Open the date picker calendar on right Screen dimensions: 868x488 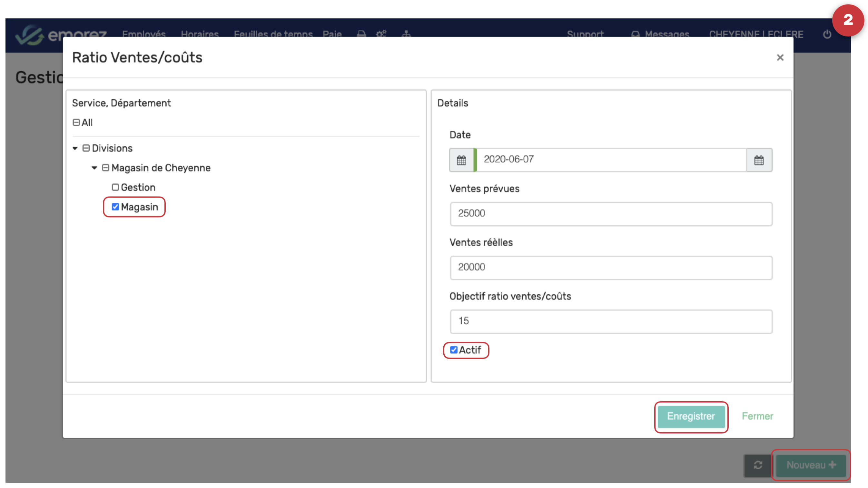[x=758, y=160]
